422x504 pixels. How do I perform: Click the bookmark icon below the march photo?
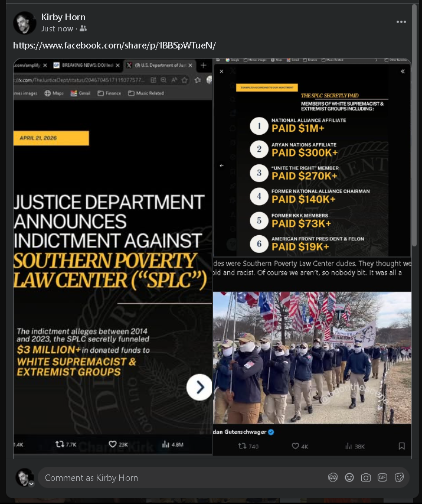(401, 446)
